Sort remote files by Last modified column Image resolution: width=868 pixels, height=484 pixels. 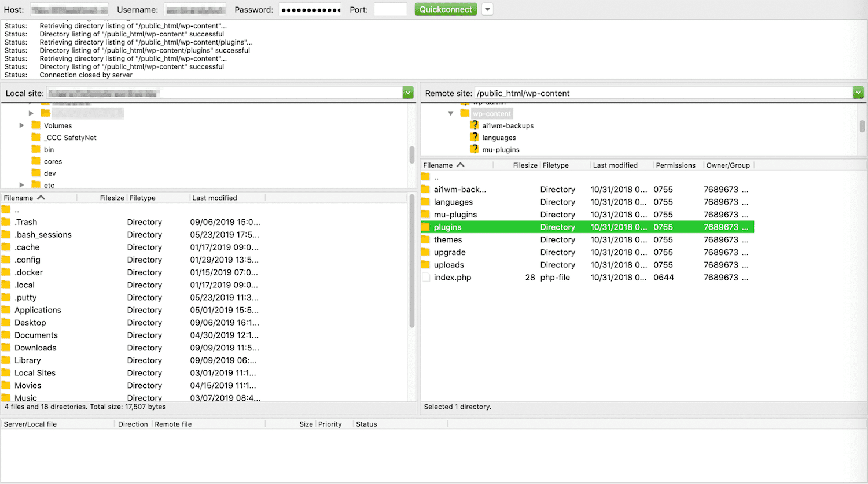[x=615, y=165]
